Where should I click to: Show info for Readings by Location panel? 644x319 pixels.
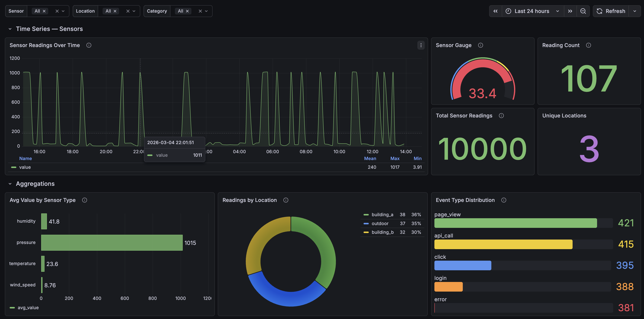[x=286, y=200]
